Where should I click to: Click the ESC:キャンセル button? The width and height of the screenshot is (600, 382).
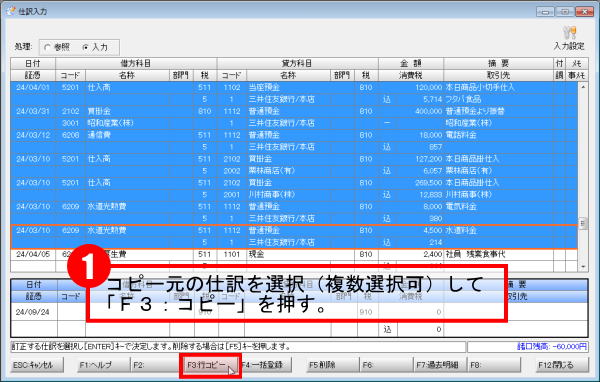(x=37, y=365)
